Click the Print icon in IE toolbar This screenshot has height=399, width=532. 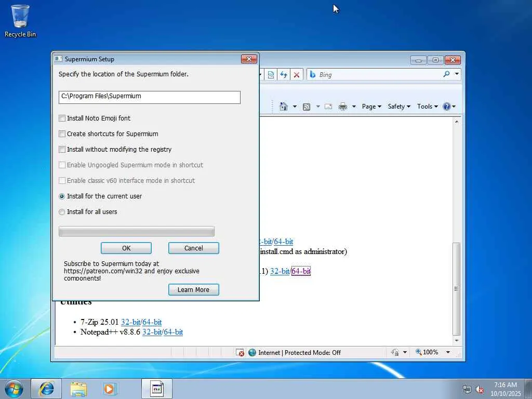point(343,107)
